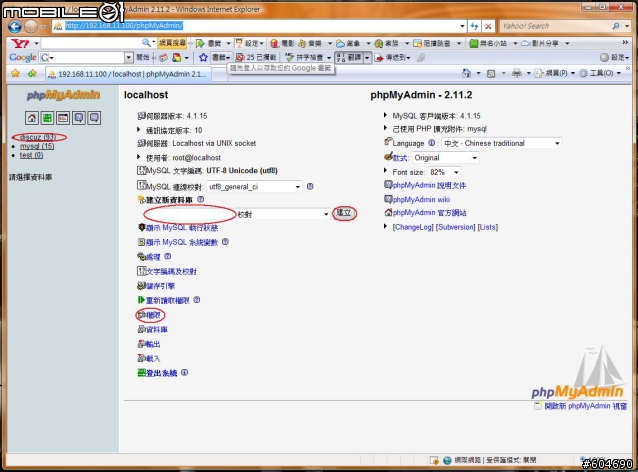Click help icon beside create new database
The width and height of the screenshot is (638, 472).
coord(201,199)
